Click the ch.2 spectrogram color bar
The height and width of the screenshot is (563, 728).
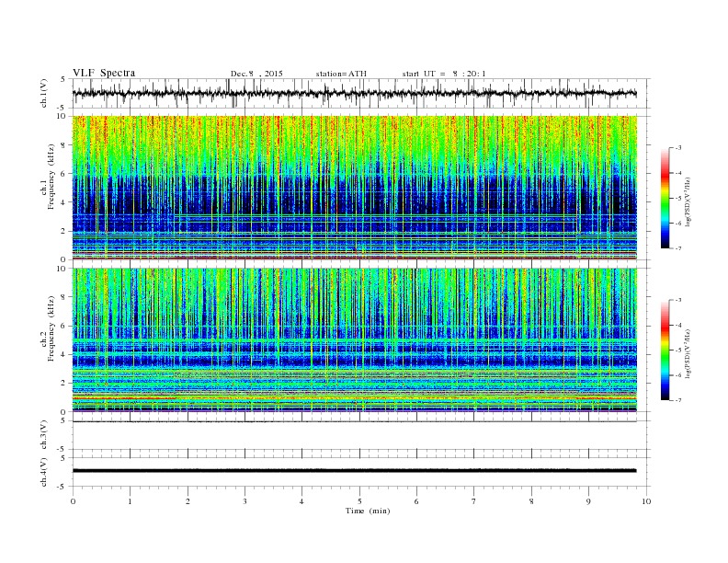(665, 350)
